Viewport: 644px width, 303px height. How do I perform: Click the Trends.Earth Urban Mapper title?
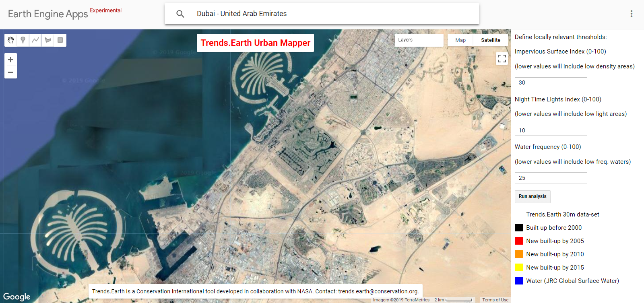click(256, 43)
